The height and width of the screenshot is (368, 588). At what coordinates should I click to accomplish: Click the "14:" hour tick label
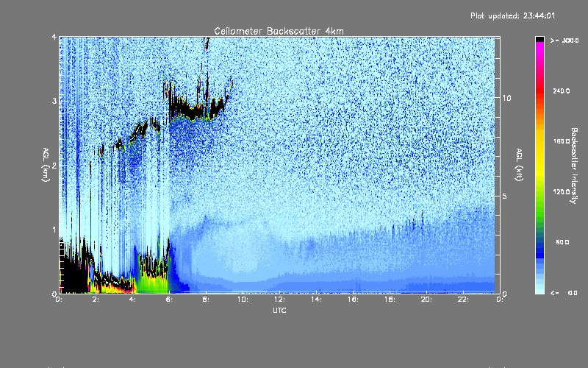[x=316, y=300]
